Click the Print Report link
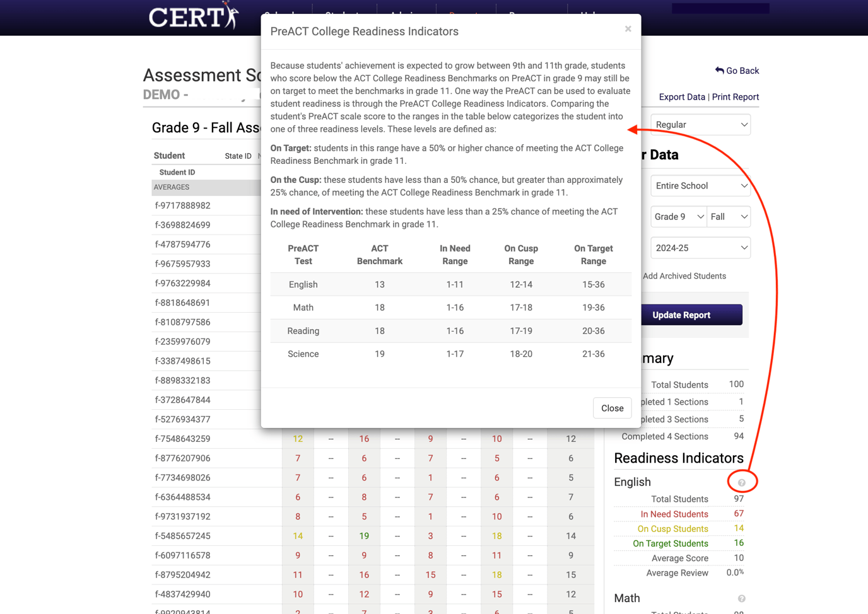 [x=736, y=96]
